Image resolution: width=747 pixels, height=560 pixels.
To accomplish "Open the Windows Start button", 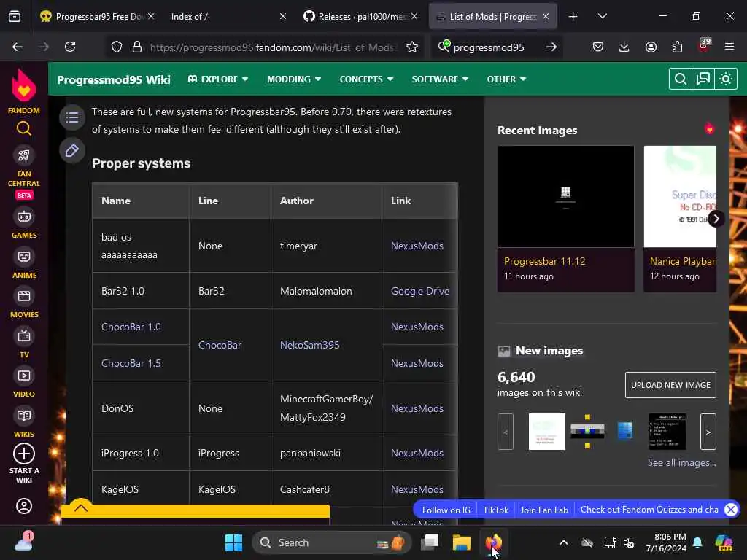I will tap(233, 542).
